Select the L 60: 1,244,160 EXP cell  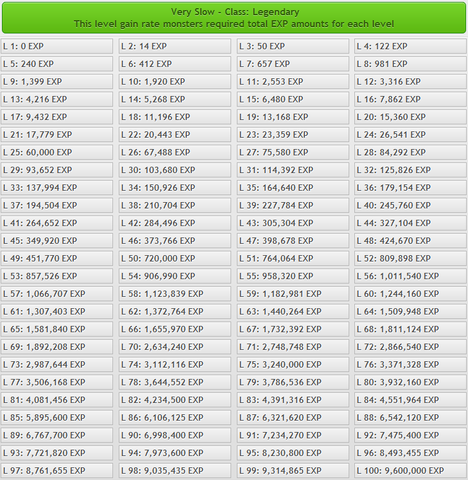click(410, 294)
